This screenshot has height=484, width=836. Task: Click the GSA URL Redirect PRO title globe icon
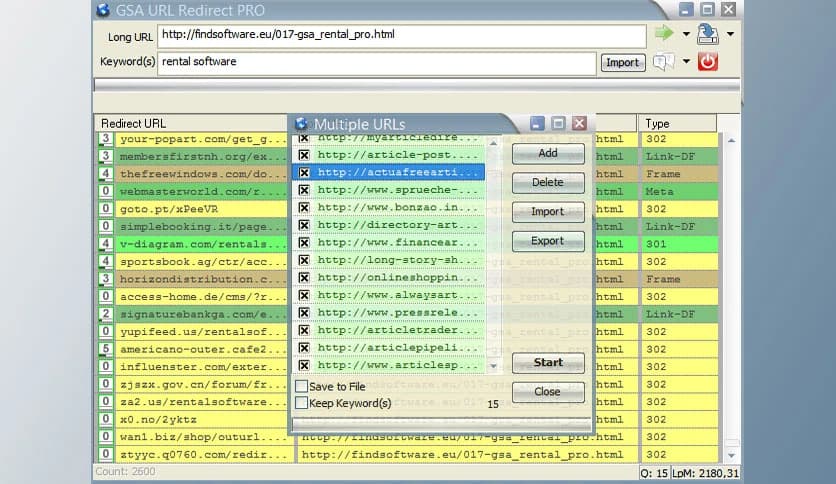(x=103, y=10)
